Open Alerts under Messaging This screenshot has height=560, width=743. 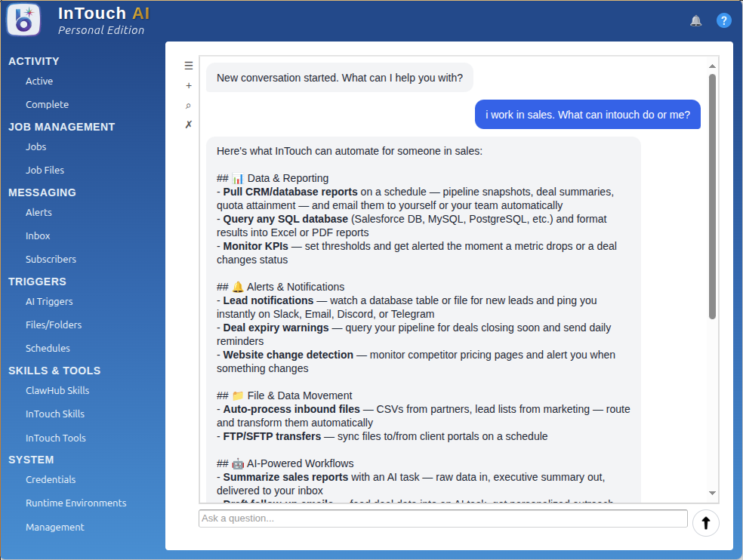[39, 212]
